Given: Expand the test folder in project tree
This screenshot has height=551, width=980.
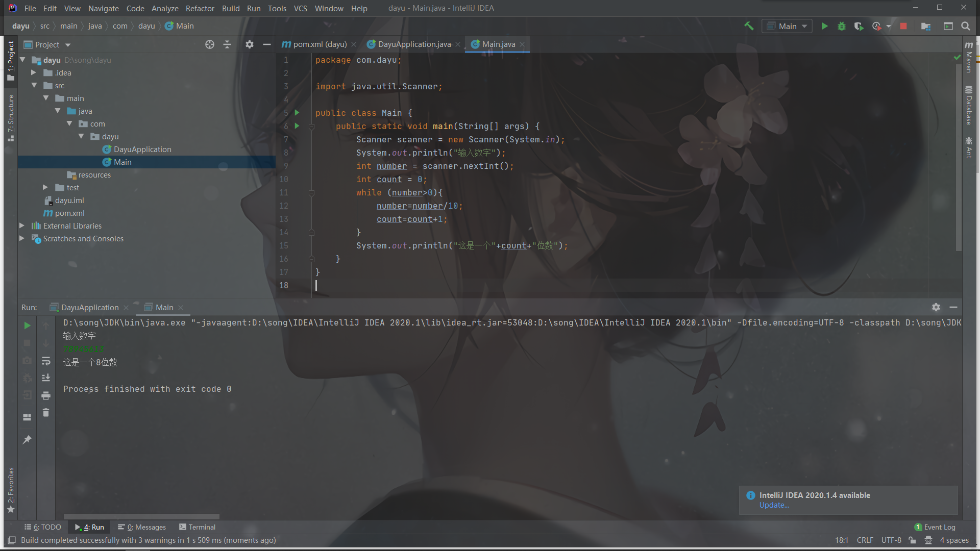Looking at the screenshot, I should point(45,187).
